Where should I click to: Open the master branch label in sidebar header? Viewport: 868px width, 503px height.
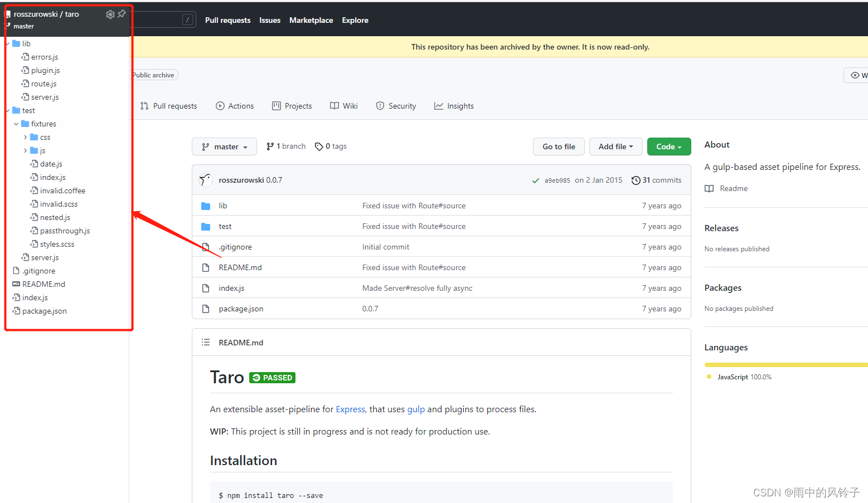(23, 26)
